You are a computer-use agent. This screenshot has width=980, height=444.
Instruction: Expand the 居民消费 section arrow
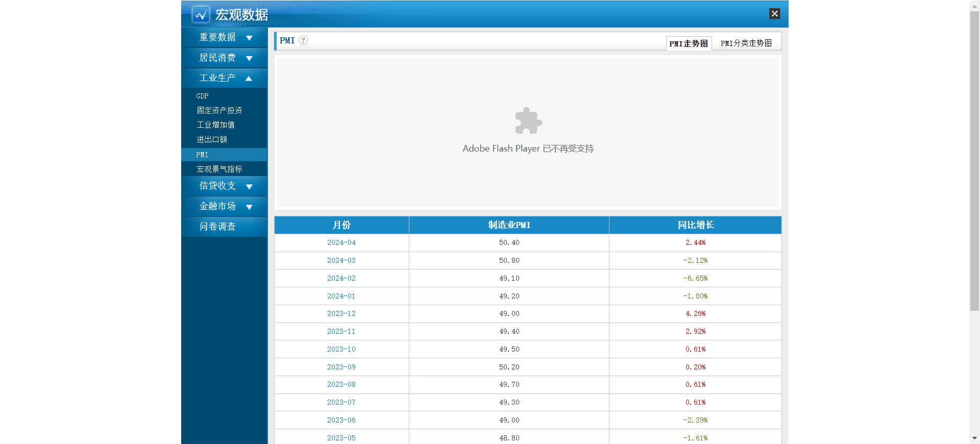click(x=249, y=58)
